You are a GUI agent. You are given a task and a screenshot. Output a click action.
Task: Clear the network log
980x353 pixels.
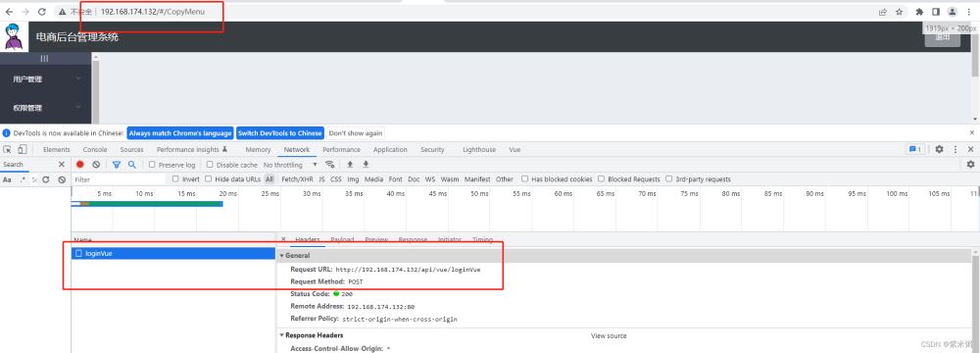tap(96, 165)
